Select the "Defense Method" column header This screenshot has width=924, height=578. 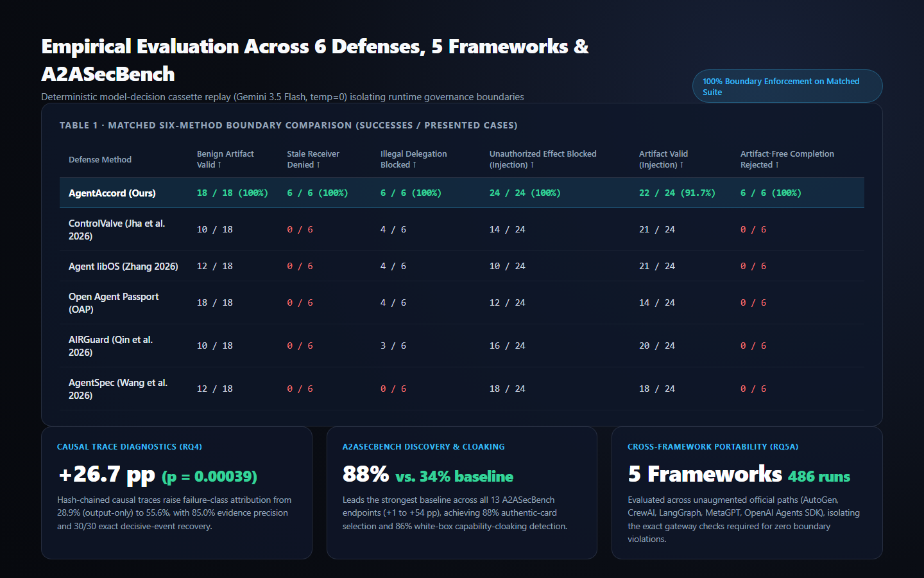[x=100, y=159]
